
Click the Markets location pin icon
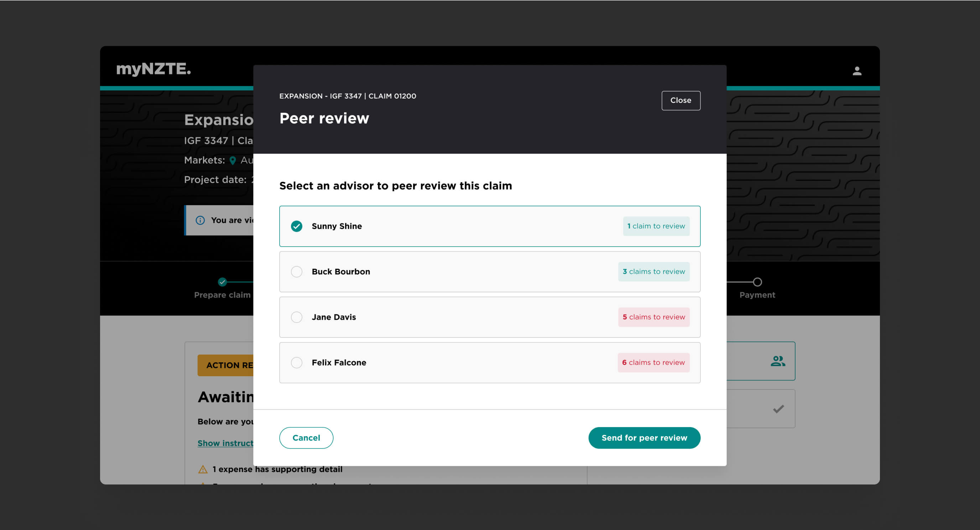coord(233,161)
